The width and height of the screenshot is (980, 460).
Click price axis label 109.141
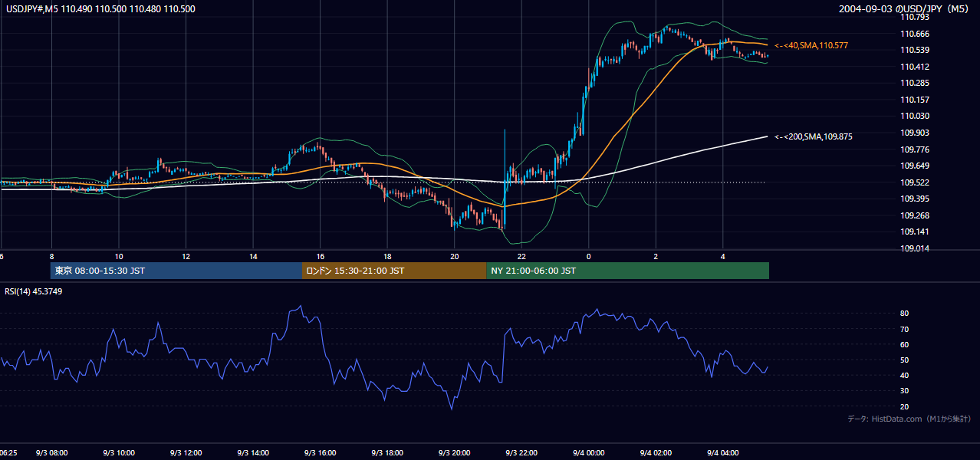click(x=913, y=232)
